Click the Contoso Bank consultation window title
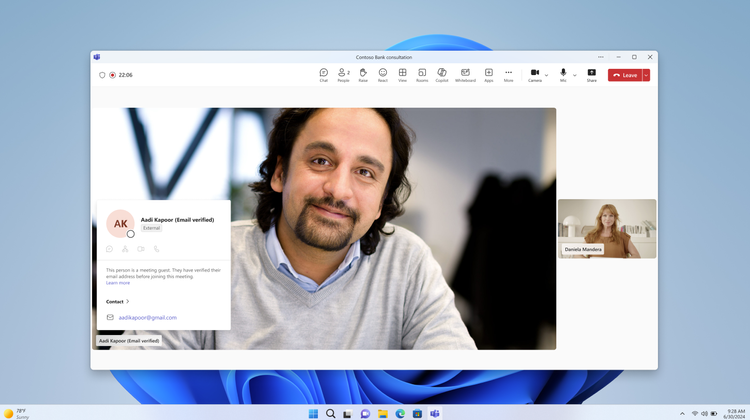750x420 pixels. click(384, 57)
